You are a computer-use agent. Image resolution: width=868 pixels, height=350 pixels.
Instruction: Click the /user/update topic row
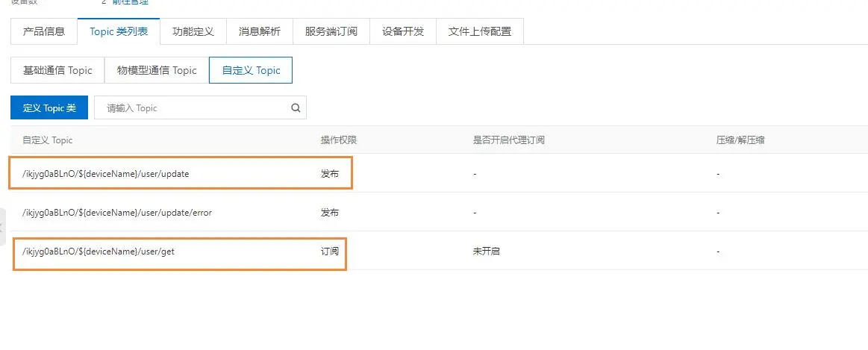(x=106, y=174)
